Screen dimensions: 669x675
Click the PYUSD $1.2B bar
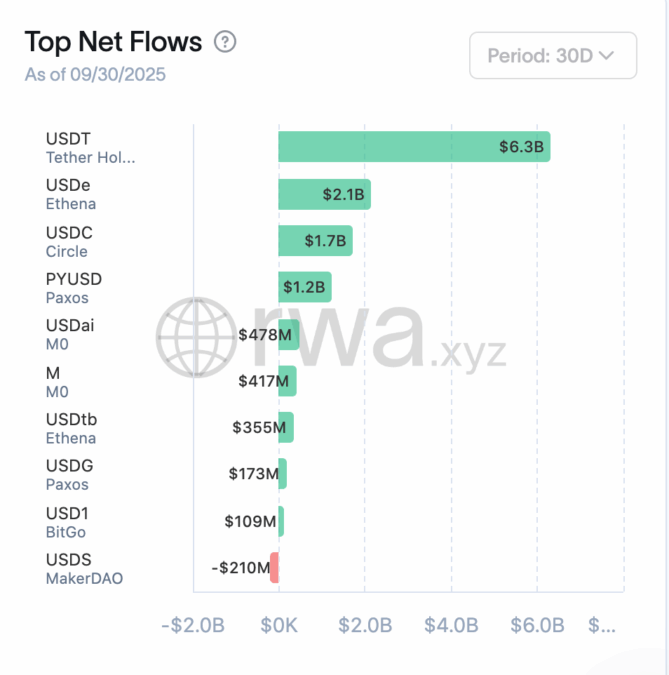tap(304, 288)
